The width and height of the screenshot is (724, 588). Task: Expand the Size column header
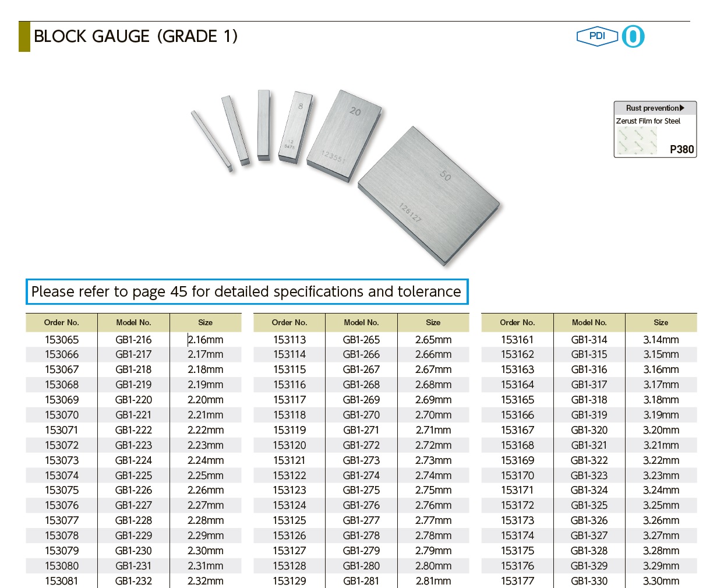(x=206, y=322)
